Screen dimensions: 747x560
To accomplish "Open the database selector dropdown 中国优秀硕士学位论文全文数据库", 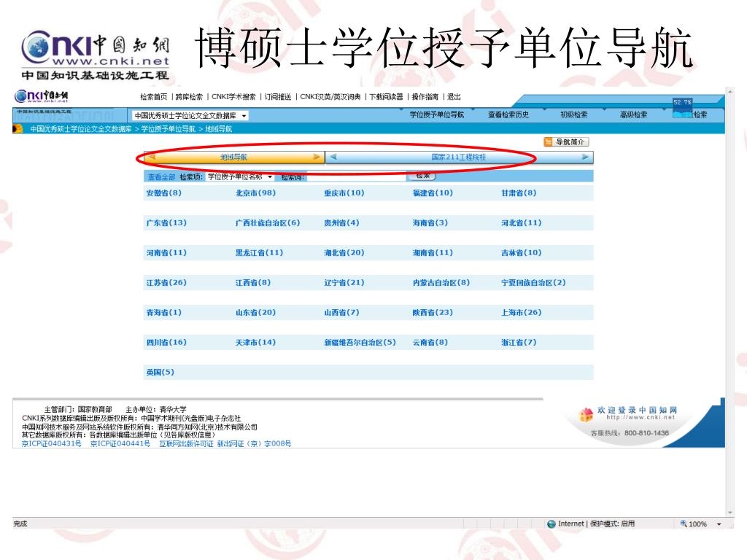I will (x=190, y=116).
